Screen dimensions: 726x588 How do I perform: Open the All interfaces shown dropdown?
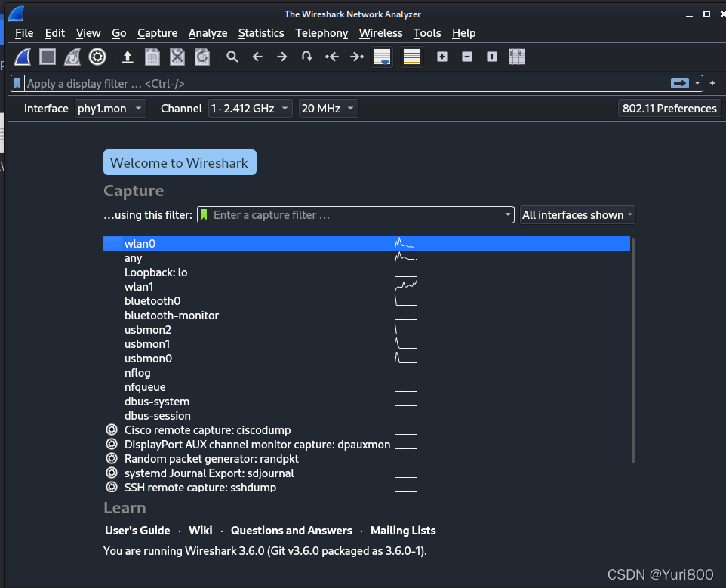577,215
